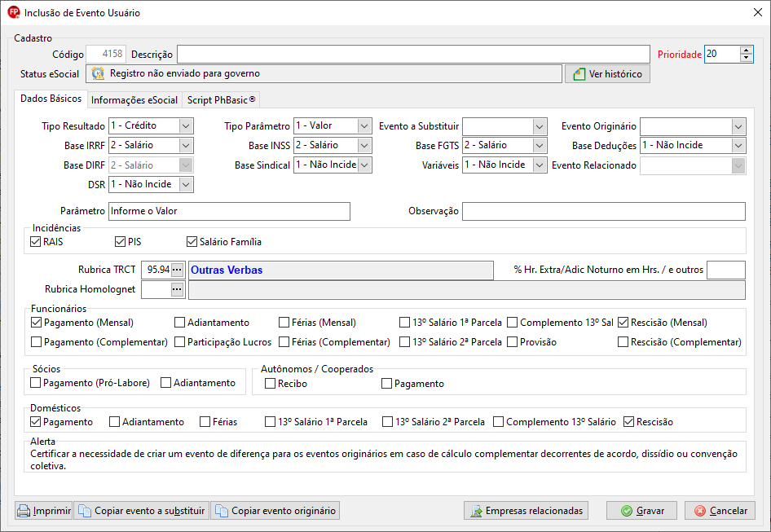Uncheck the PIS incidence checkbox
Image resolution: width=771 pixels, height=532 pixels.
tap(120, 241)
